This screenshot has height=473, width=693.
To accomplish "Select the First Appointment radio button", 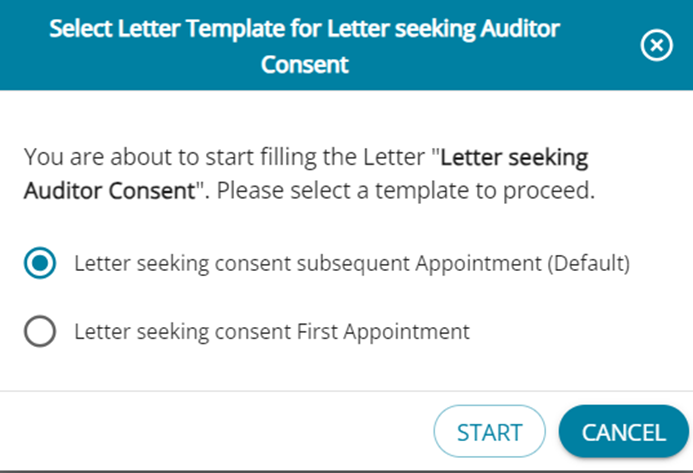I will coord(40,332).
